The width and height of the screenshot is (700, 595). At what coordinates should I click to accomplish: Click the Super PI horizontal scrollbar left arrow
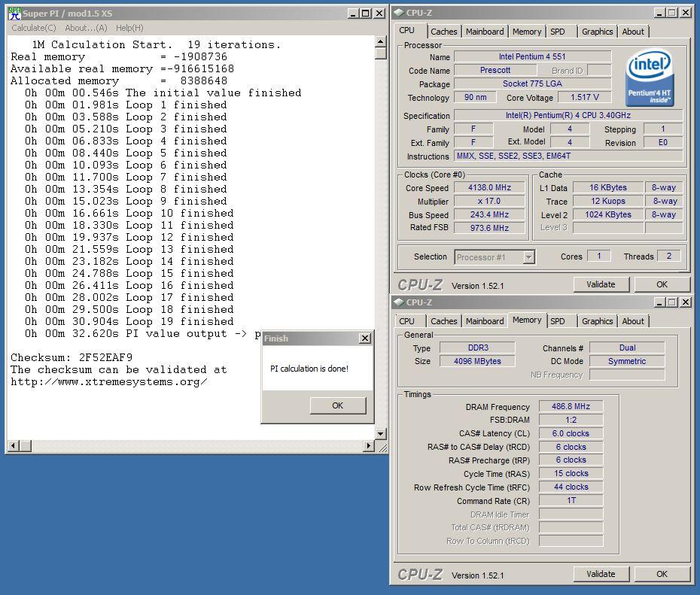click(14, 445)
